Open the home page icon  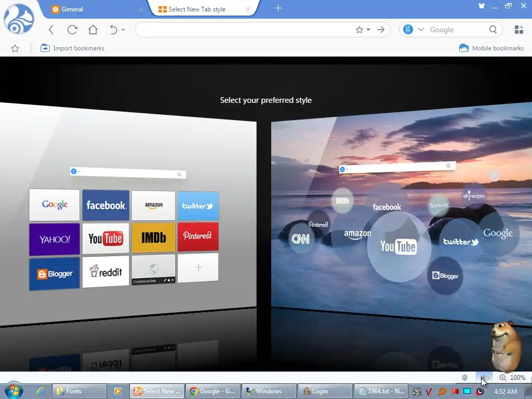[93, 30]
